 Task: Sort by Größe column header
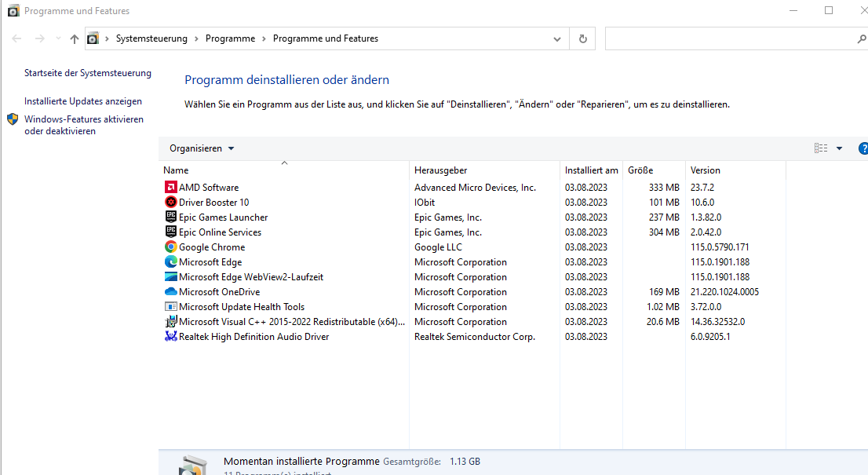[x=655, y=170]
